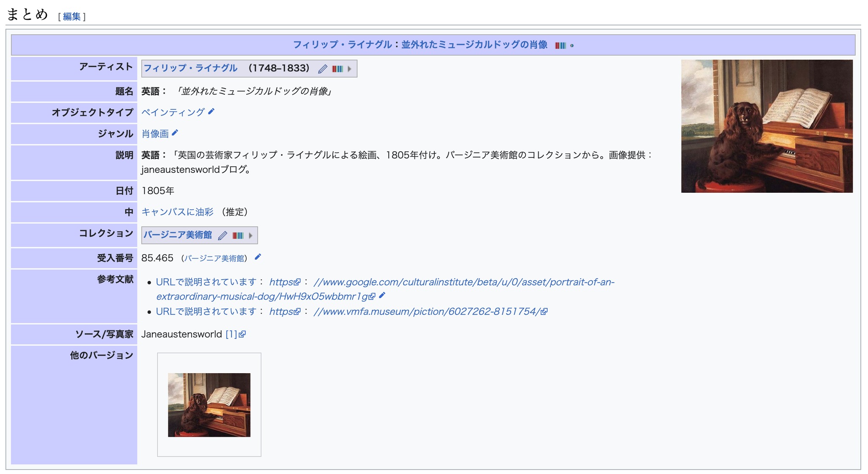Click the pencil icon in the バージニア美術館 collection box
Image resolution: width=868 pixels, height=474 pixels.
coord(223,236)
